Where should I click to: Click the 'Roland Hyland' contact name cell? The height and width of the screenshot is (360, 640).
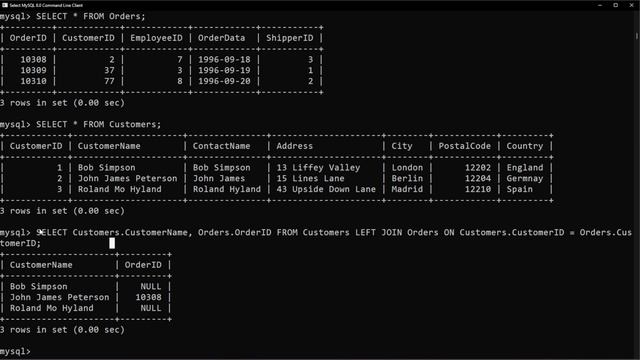[227, 189]
